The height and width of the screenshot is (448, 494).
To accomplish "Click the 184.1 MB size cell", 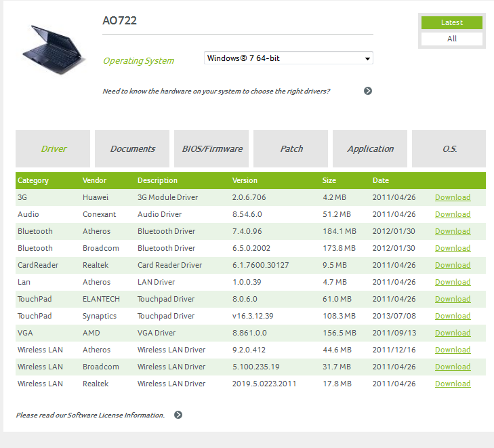I will [x=339, y=232].
